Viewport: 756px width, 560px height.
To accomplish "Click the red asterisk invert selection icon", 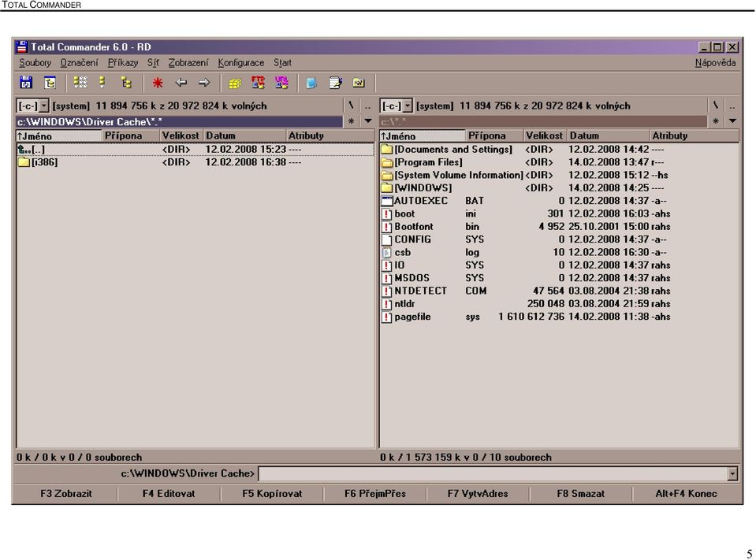I will [157, 83].
